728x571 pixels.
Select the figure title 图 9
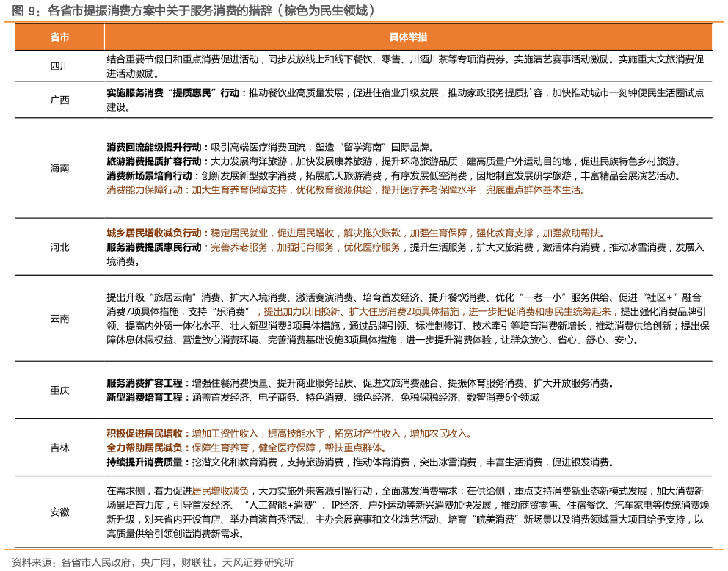tap(22, 10)
